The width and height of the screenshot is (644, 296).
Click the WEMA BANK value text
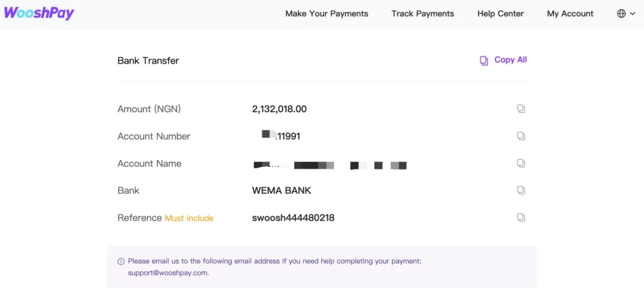282,191
